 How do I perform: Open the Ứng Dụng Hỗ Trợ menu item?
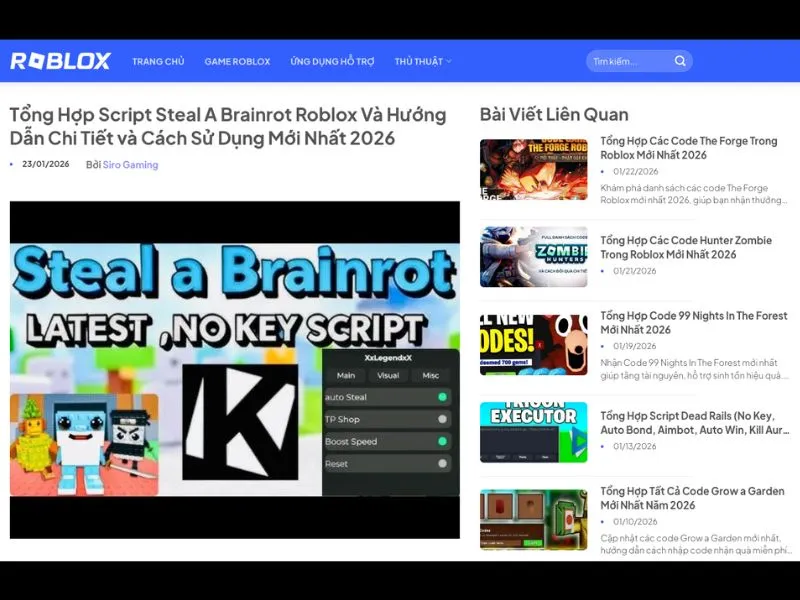coord(332,62)
